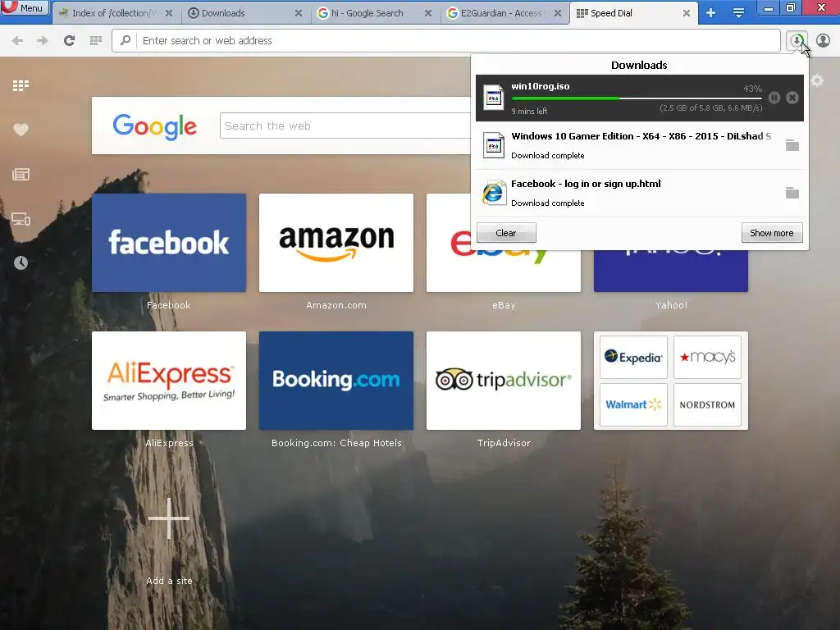Toggle the downloads popup toolbar icon
This screenshot has width=840, height=630.
797,41
